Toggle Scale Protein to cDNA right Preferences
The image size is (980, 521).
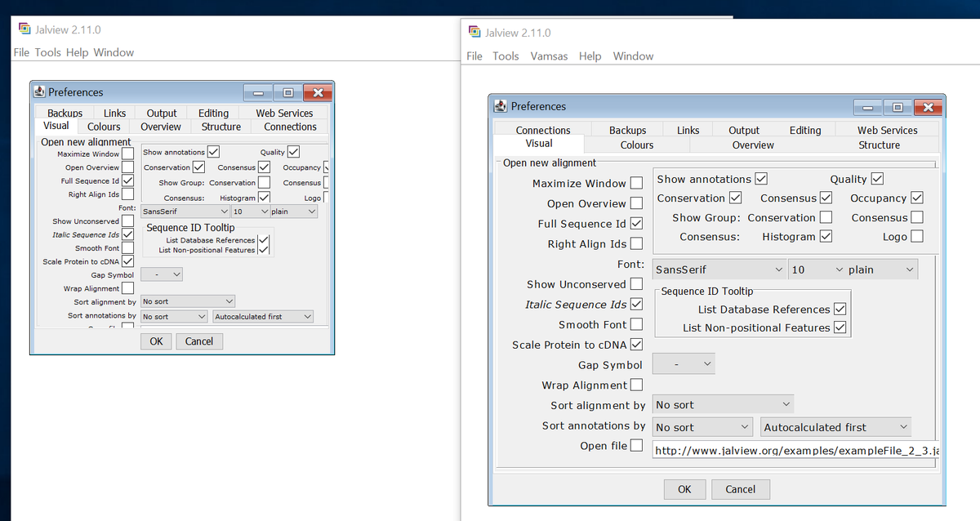(x=636, y=345)
